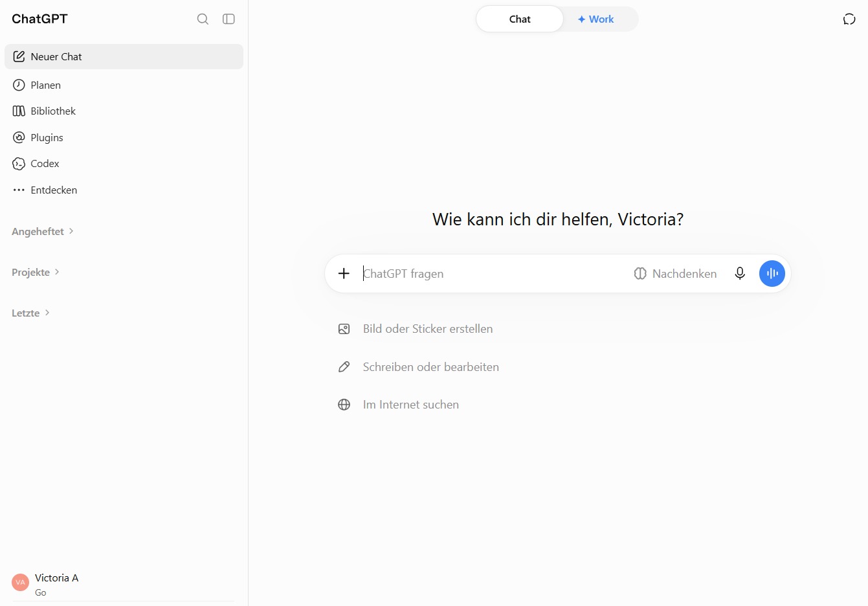The width and height of the screenshot is (868, 606).
Task: Expand the Letzte chats section
Action: pos(30,313)
